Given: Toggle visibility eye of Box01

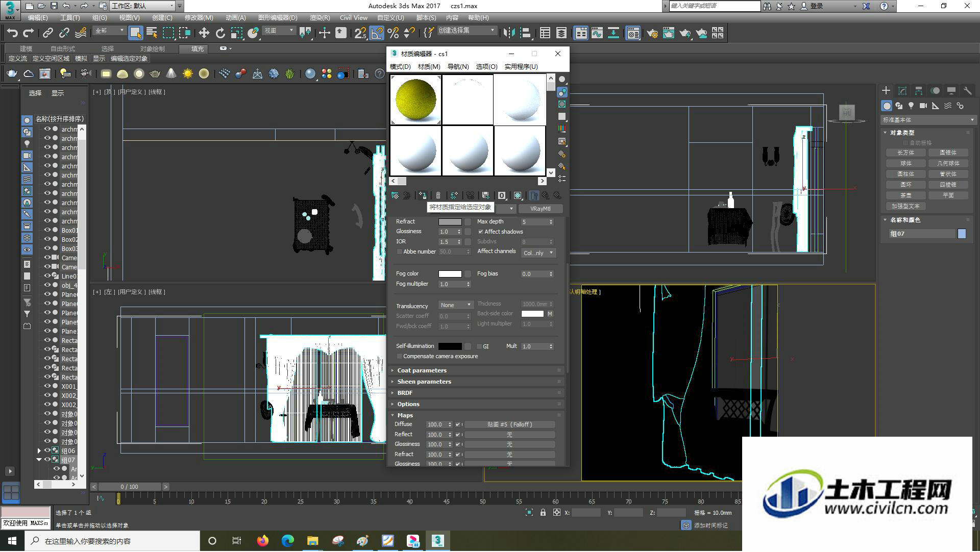Looking at the screenshot, I should pyautogui.click(x=47, y=230).
